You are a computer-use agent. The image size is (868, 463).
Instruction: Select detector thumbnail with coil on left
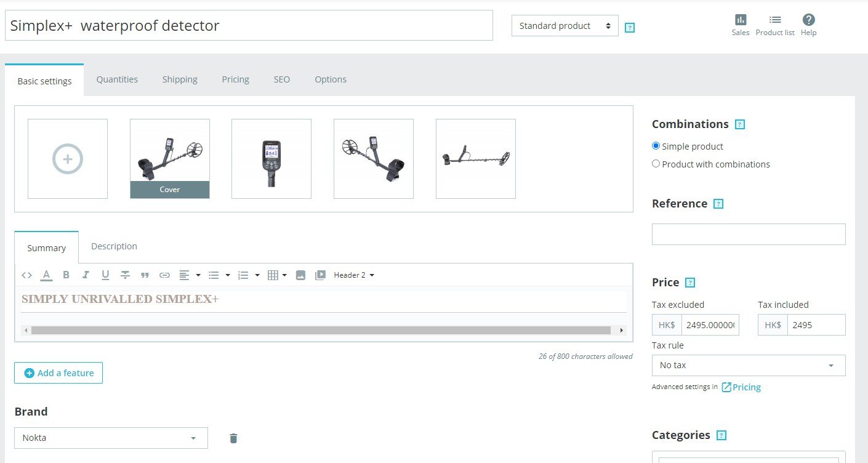coord(374,159)
